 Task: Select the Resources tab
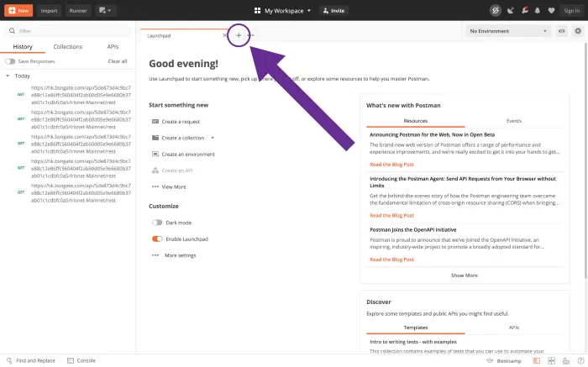coord(416,121)
